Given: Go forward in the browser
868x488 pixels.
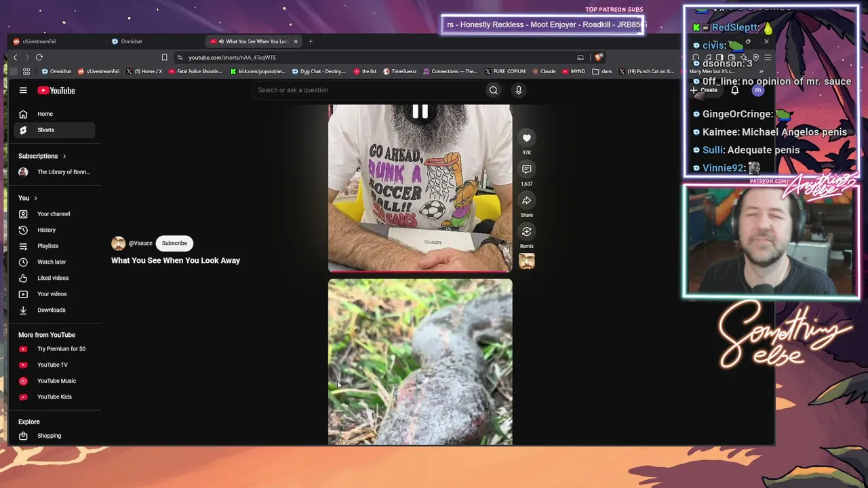Looking at the screenshot, I should 26,58.
